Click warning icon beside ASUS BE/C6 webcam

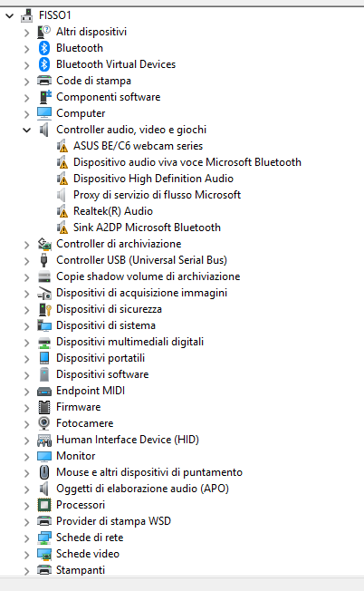pos(62,146)
